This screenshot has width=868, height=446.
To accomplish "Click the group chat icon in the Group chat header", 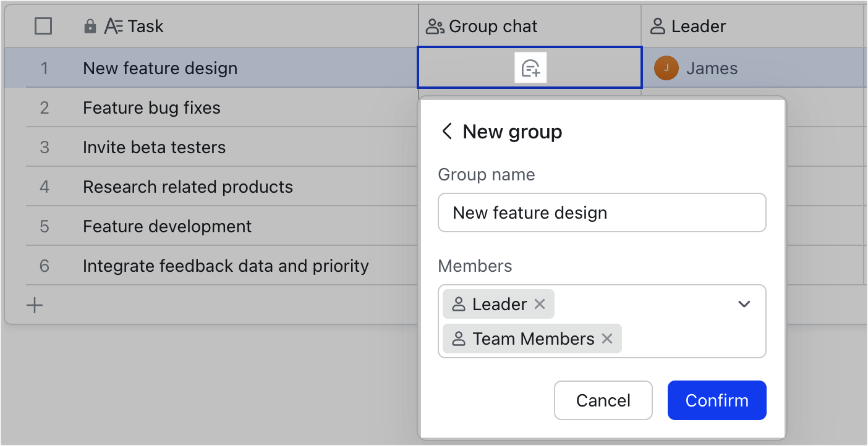I will (x=435, y=26).
